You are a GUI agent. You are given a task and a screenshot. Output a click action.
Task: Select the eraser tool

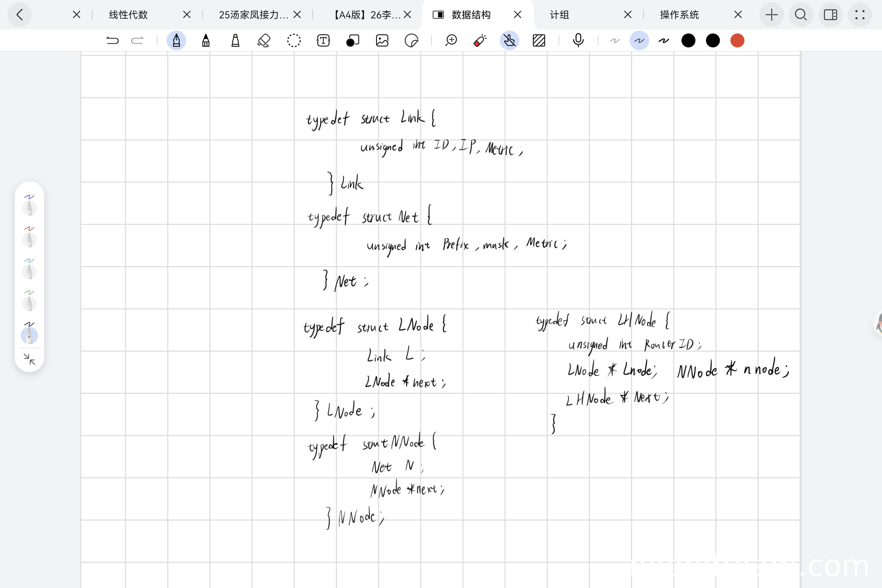click(x=264, y=40)
